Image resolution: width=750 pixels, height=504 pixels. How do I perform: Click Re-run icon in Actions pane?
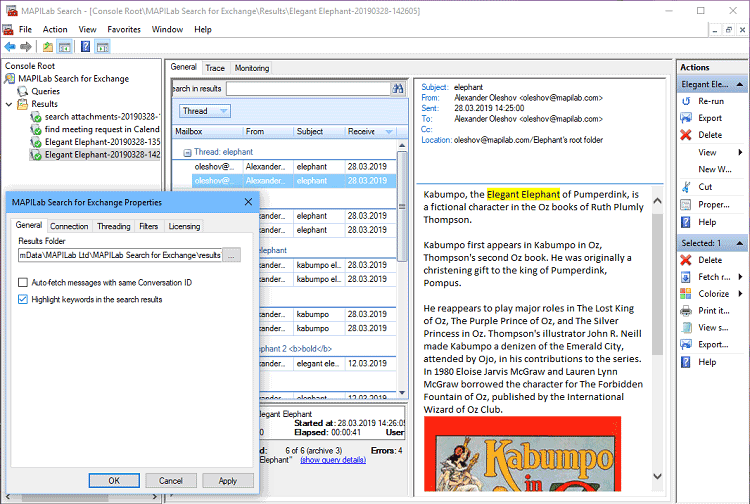tap(686, 101)
